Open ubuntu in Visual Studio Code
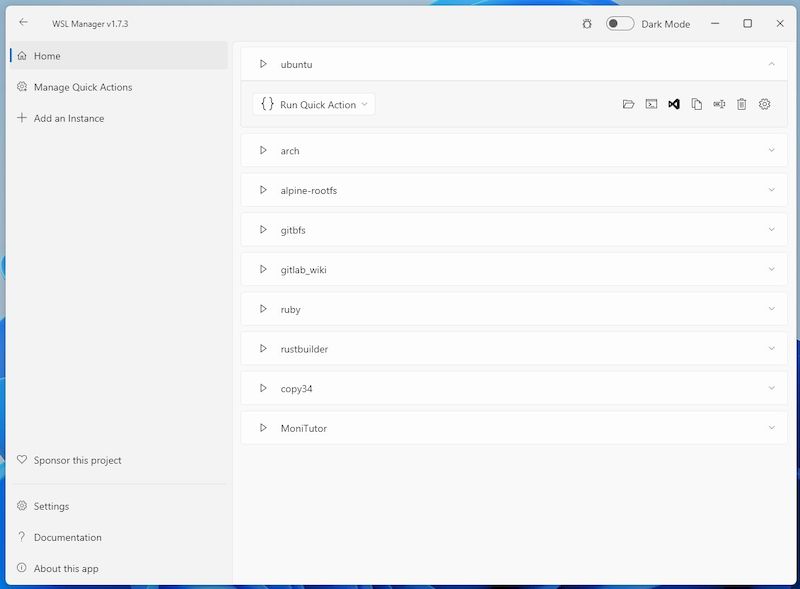Image resolution: width=800 pixels, height=589 pixels. click(x=671, y=103)
